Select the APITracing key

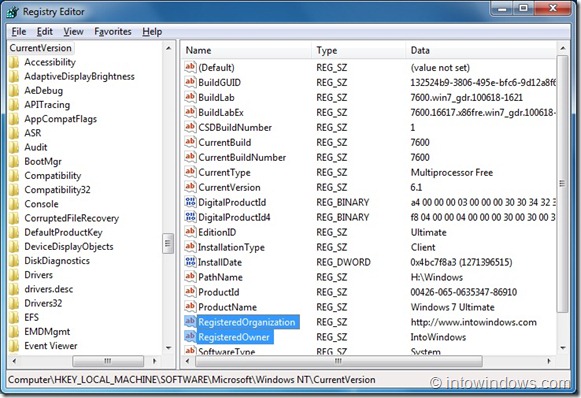47,105
